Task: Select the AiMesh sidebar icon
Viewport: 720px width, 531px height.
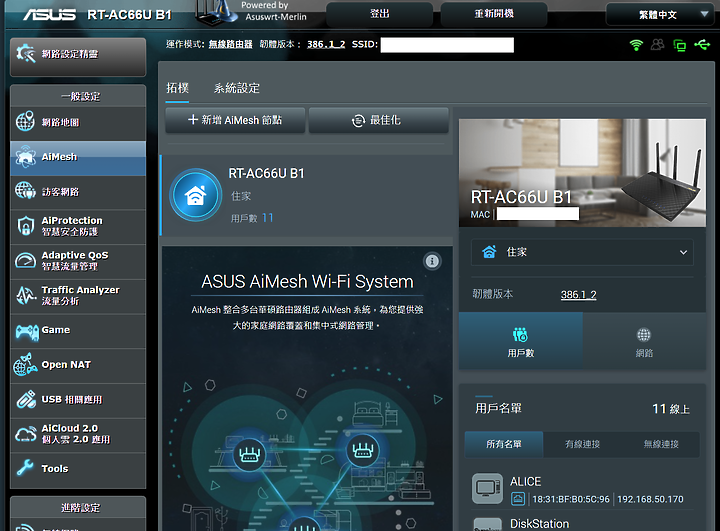Action: point(26,157)
